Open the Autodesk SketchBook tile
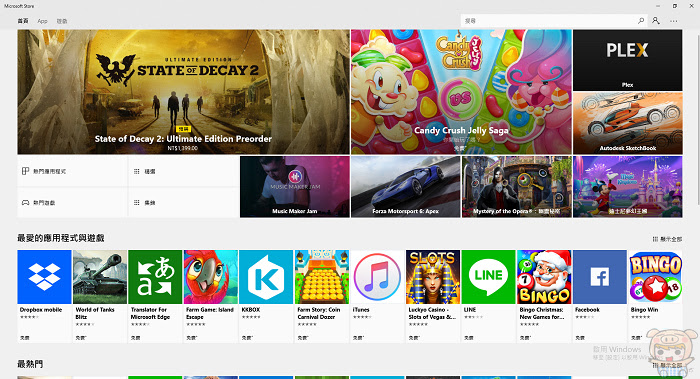700x379 pixels. point(628,123)
